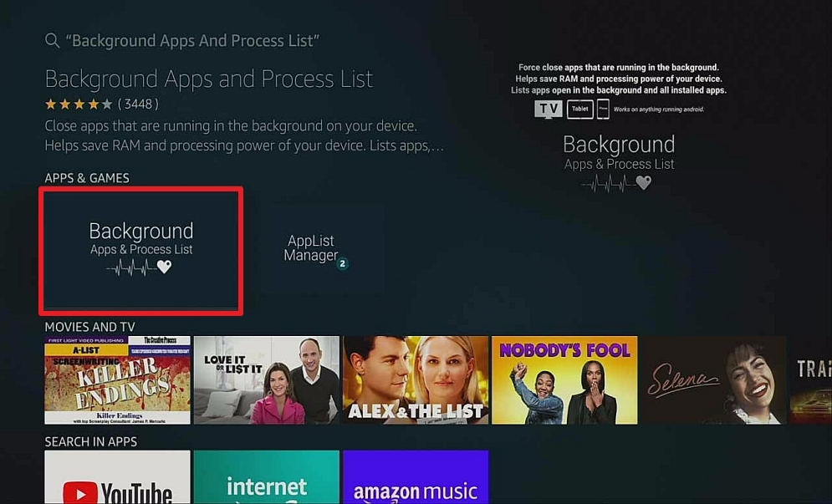Open Alex & The List movie
This screenshot has height=504, width=832.
[416, 379]
